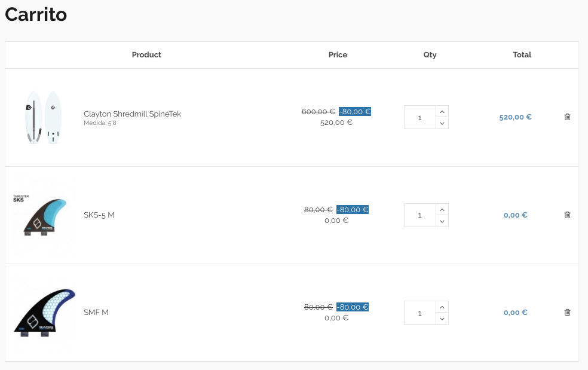Focus quantity field for SKS-5 M
588x370 pixels.
420,215
